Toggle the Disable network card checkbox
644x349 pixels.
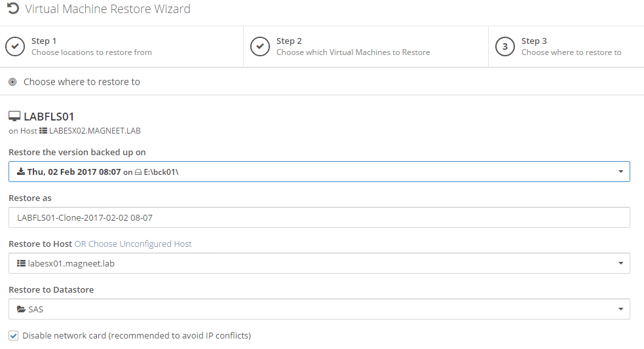point(14,336)
